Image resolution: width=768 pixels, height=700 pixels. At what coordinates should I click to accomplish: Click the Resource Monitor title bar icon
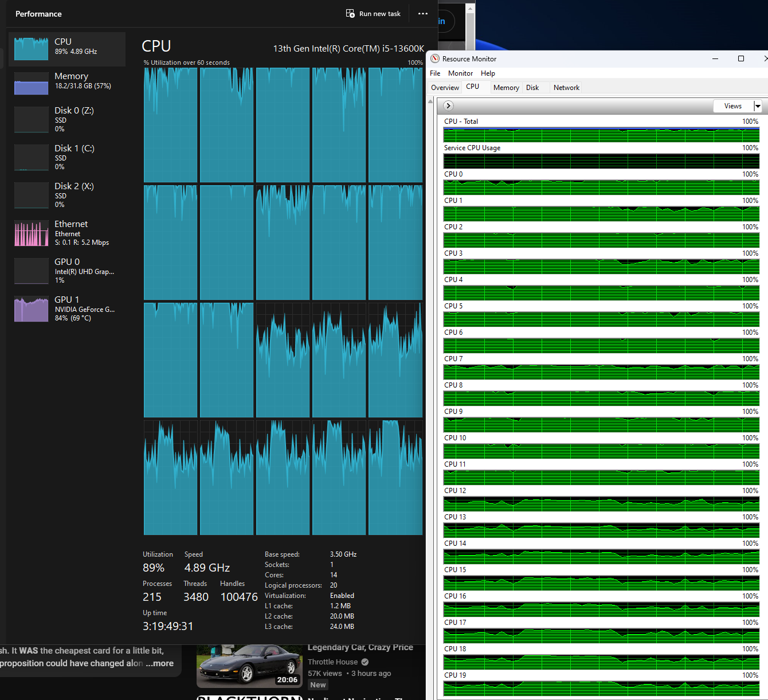[x=435, y=59]
